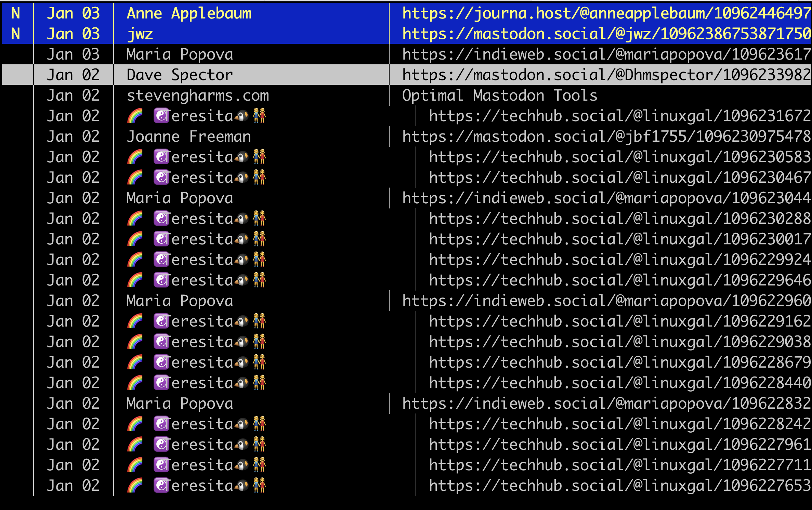Viewport: 812px width, 510px height.
Task: Select the Jan 03 Maria Popova entry
Action: (180, 54)
